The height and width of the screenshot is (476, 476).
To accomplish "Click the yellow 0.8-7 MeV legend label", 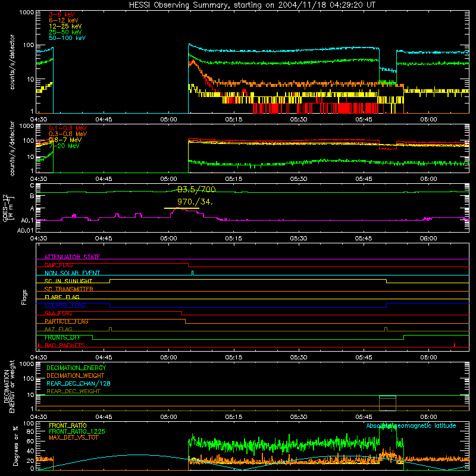I will (65, 140).
